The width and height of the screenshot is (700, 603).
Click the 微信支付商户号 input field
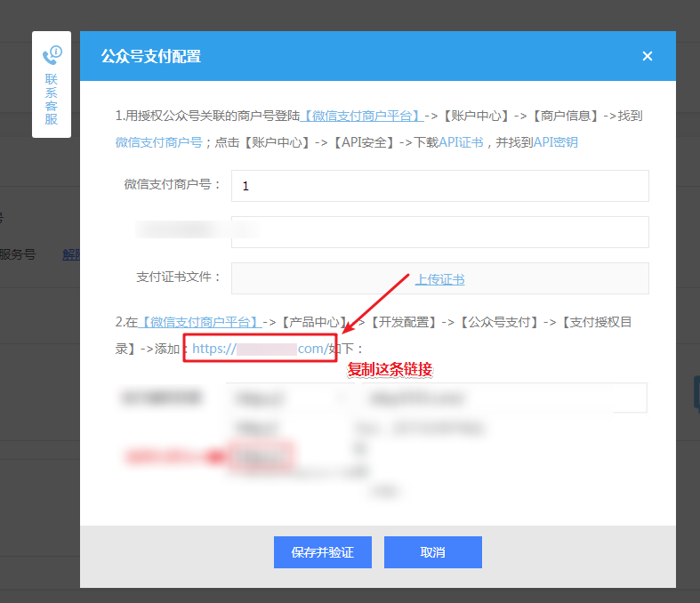point(439,186)
